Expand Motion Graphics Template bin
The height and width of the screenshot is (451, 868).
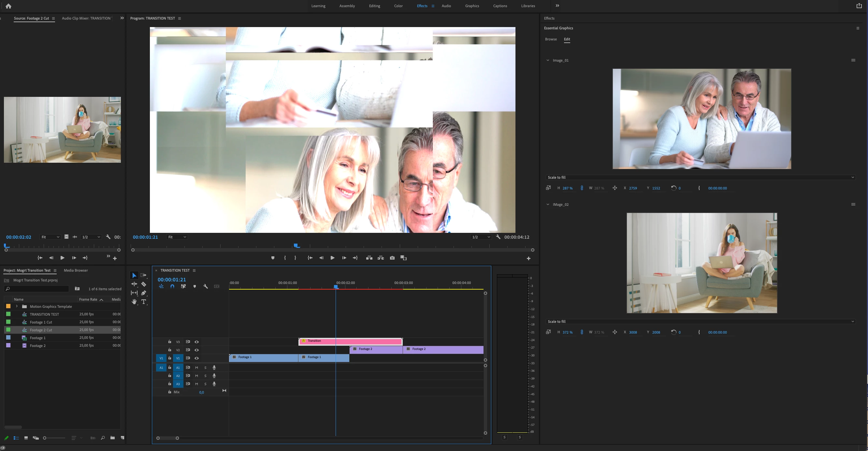tap(17, 306)
